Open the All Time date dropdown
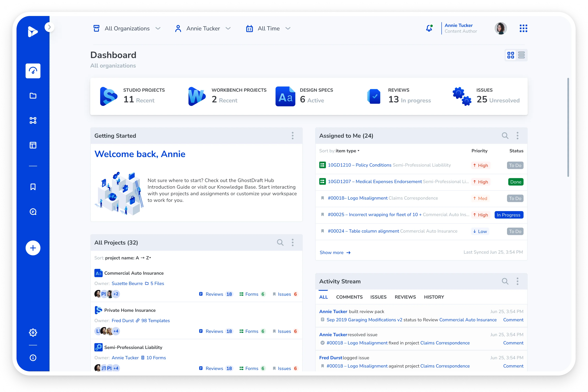The height and width of the screenshot is (392, 588). tap(269, 29)
